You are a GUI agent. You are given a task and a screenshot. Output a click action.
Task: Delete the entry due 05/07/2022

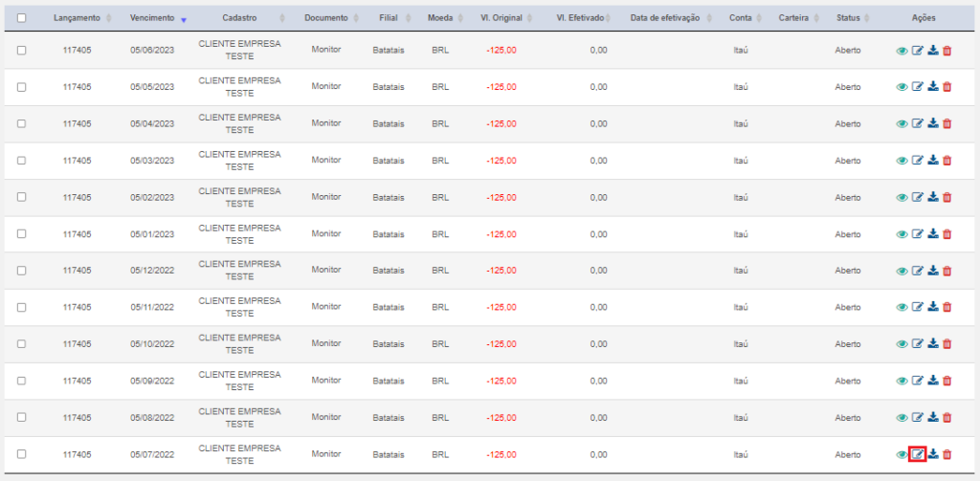(947, 455)
